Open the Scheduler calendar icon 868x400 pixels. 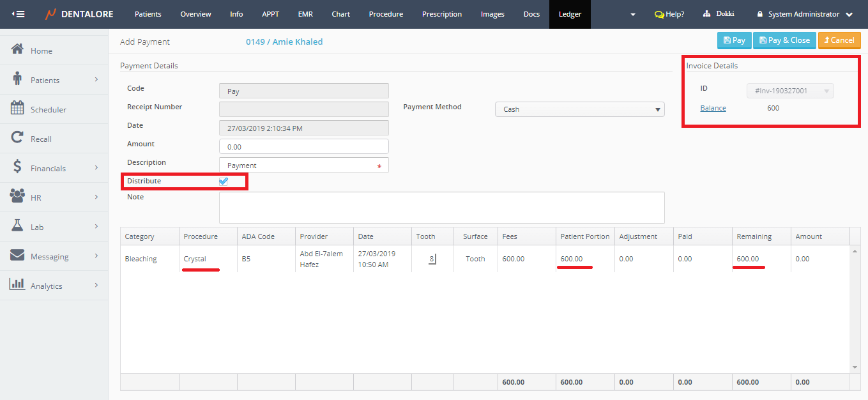(18, 109)
